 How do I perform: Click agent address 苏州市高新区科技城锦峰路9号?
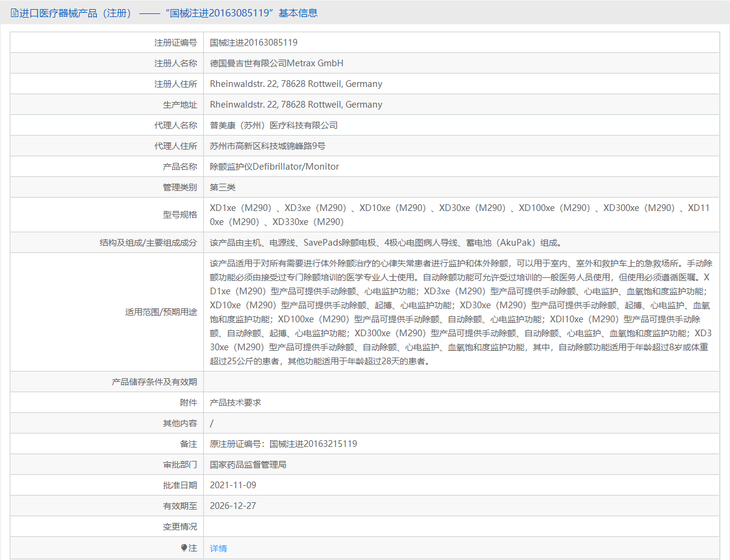(x=268, y=146)
